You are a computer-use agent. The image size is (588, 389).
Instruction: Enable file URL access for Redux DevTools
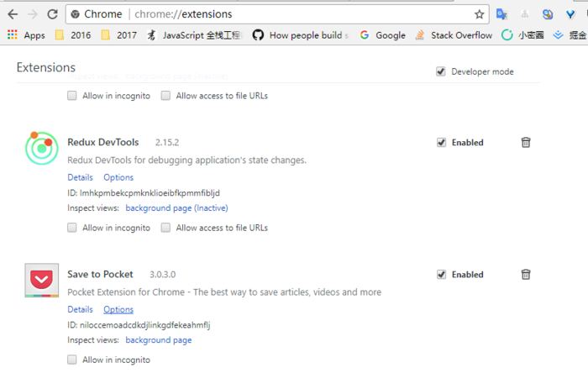(165, 228)
